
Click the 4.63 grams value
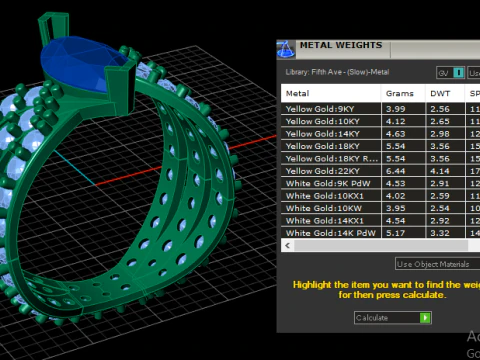coord(396,134)
